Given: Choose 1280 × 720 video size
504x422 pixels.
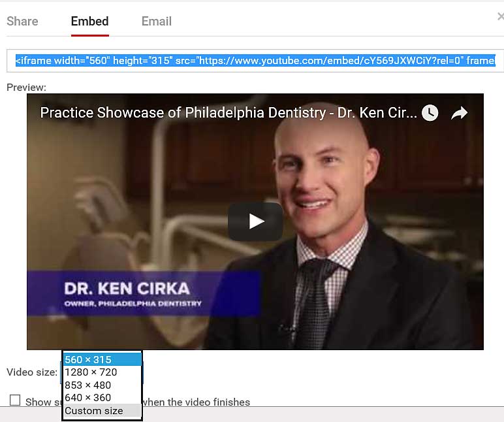Looking at the screenshot, I should [102, 372].
